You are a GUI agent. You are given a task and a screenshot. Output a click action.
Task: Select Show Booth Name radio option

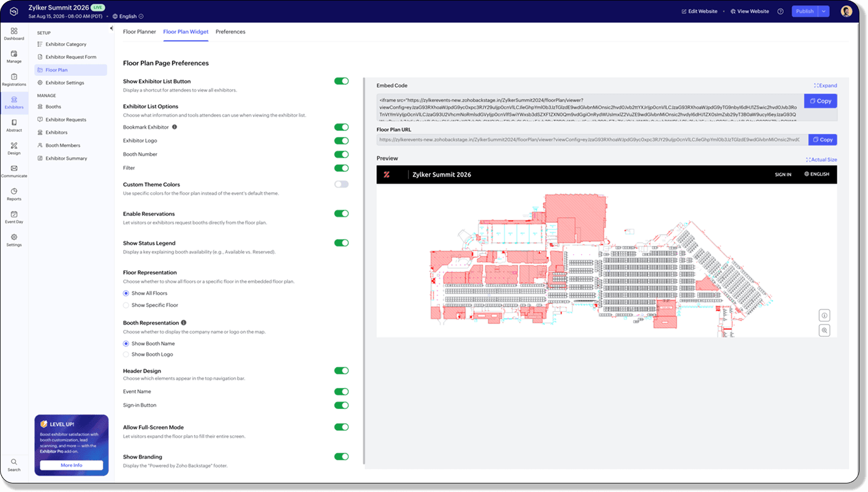click(126, 344)
